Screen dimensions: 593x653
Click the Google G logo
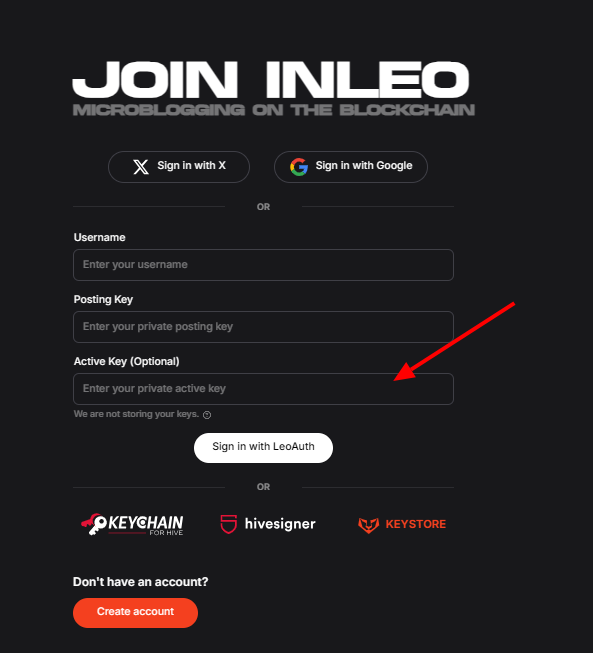coord(299,167)
